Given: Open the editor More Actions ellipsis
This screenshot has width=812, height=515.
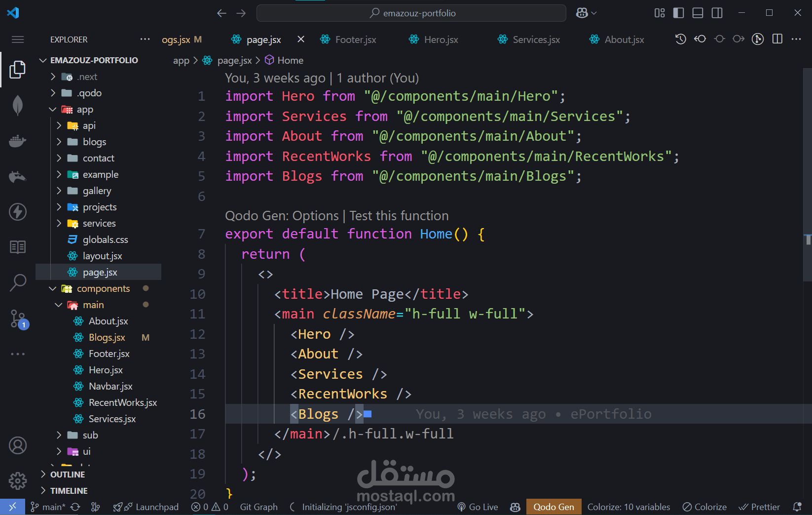Looking at the screenshot, I should point(796,39).
